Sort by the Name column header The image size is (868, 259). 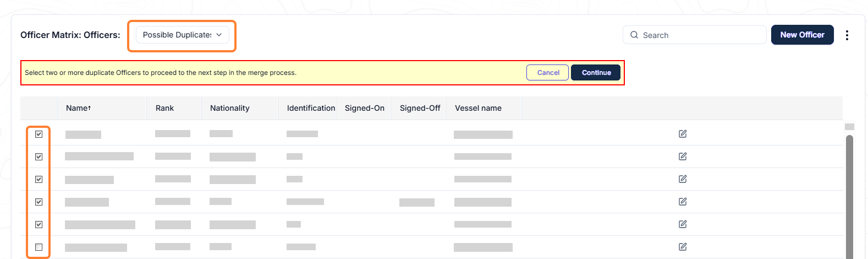click(79, 108)
